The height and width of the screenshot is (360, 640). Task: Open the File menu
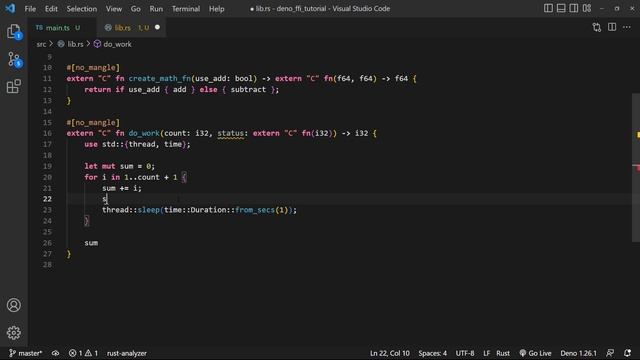pos(30,9)
